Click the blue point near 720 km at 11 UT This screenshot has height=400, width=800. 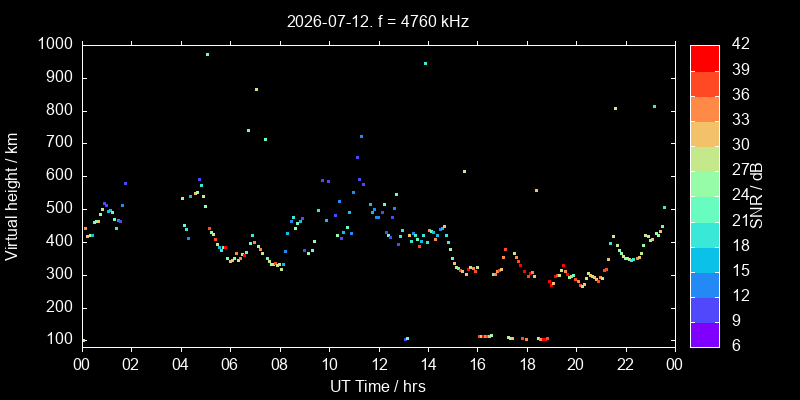point(361,137)
